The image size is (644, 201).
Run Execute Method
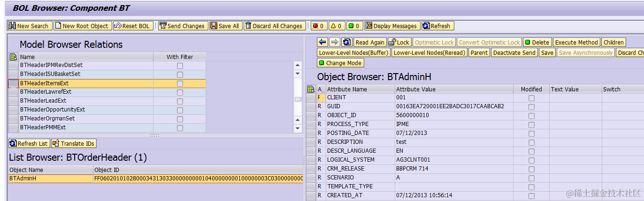[x=576, y=42]
